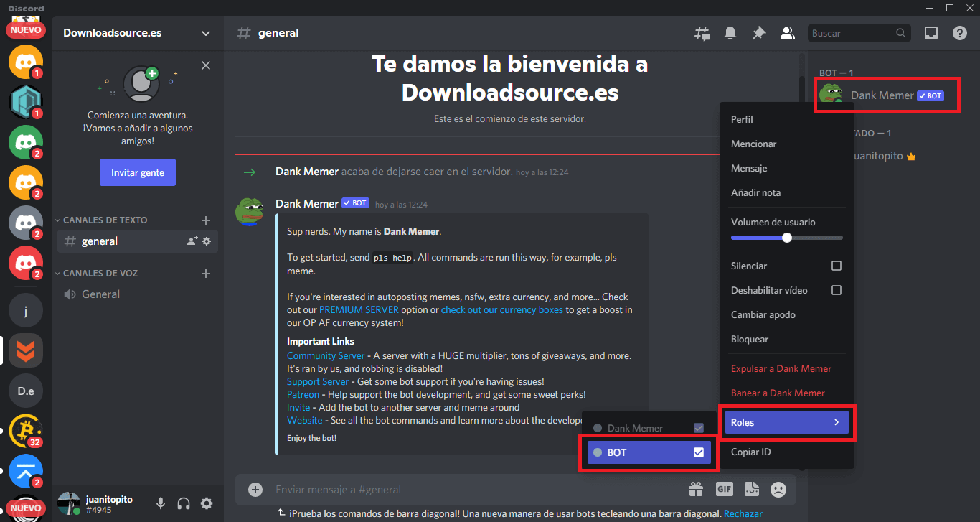
Task: Select the general text channel
Action: [138, 241]
